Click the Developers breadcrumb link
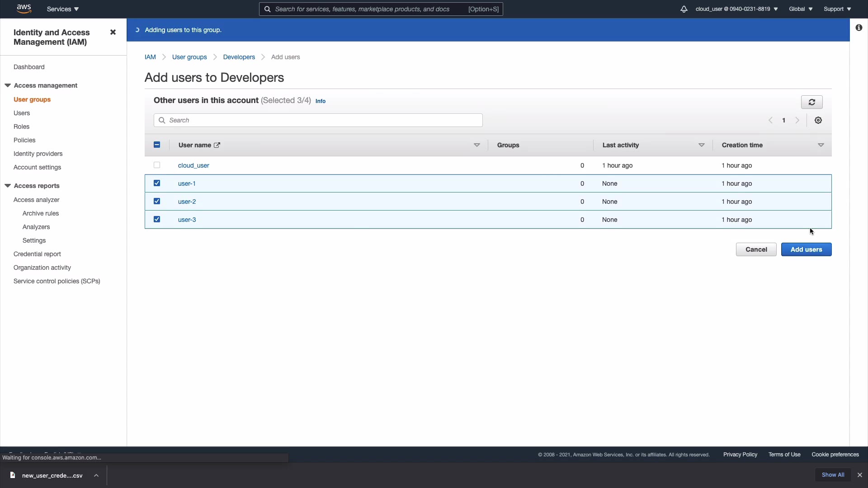 (239, 57)
